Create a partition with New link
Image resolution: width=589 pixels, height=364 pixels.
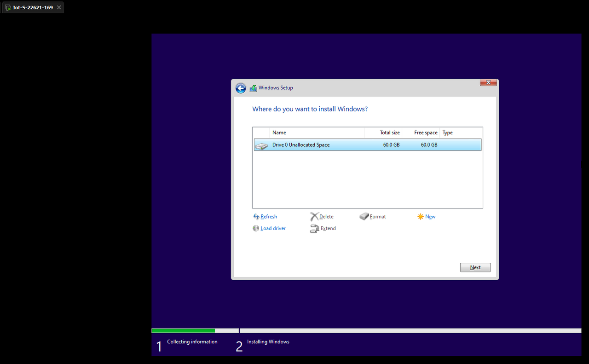click(430, 217)
